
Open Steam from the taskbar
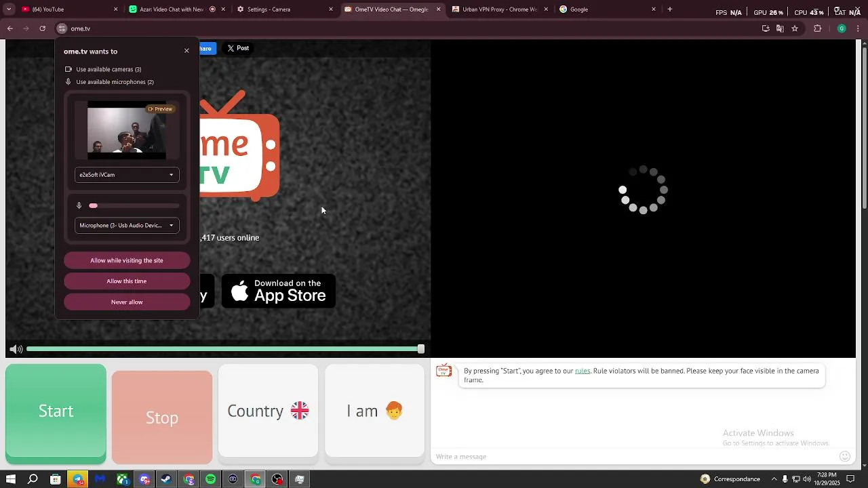pos(166,479)
